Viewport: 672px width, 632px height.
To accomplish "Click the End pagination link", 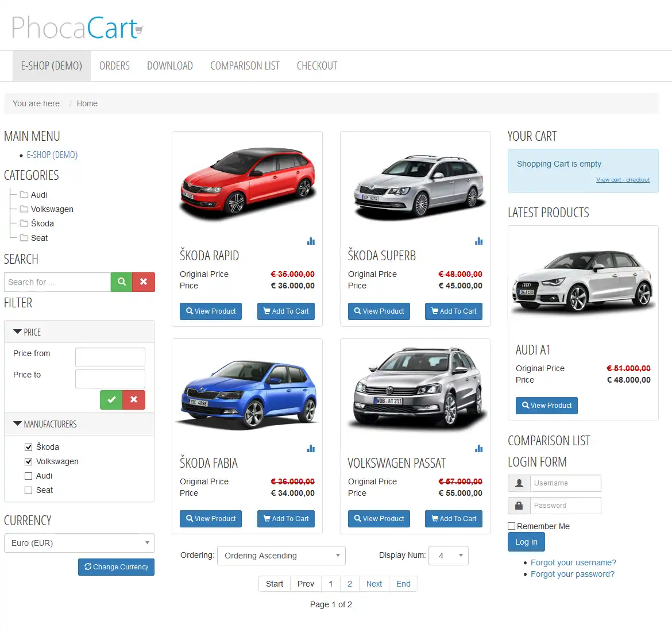I will coord(403,584).
